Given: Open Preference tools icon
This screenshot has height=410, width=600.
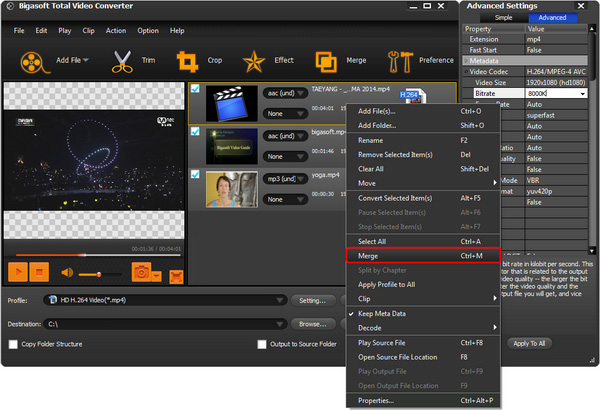Looking at the screenshot, I should (x=400, y=62).
